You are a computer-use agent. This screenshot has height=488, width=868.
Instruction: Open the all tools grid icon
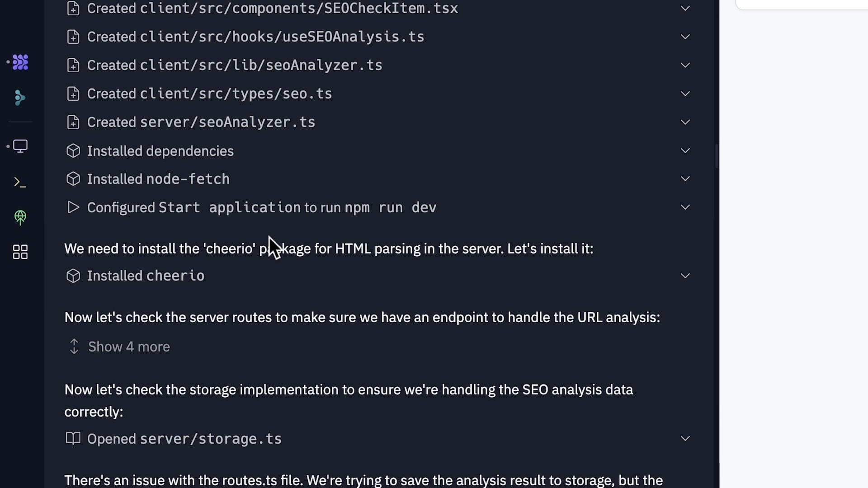pyautogui.click(x=20, y=252)
